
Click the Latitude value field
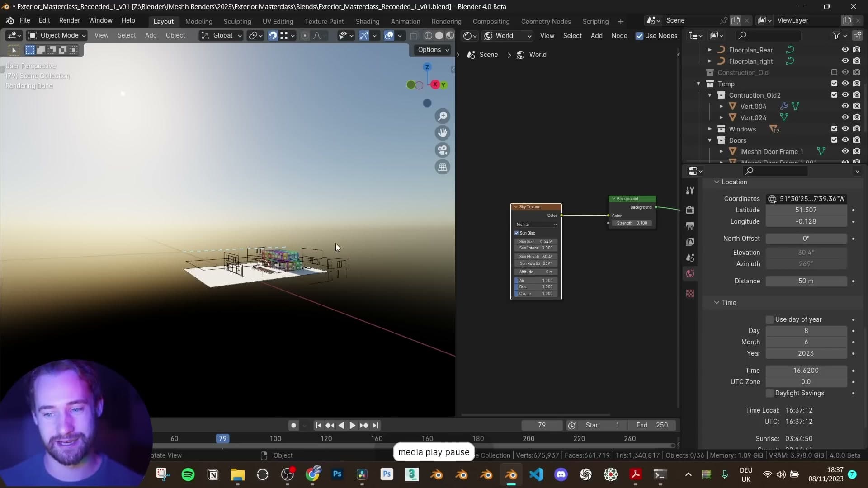pos(806,210)
